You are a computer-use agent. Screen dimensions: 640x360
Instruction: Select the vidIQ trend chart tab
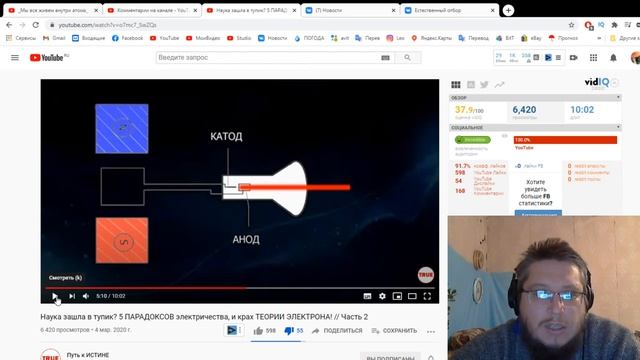pos(499,84)
